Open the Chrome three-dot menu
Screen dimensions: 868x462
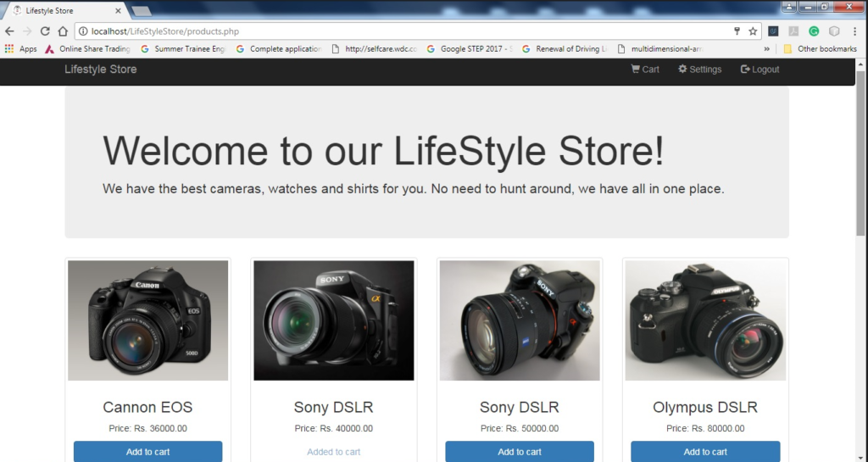[x=854, y=31]
